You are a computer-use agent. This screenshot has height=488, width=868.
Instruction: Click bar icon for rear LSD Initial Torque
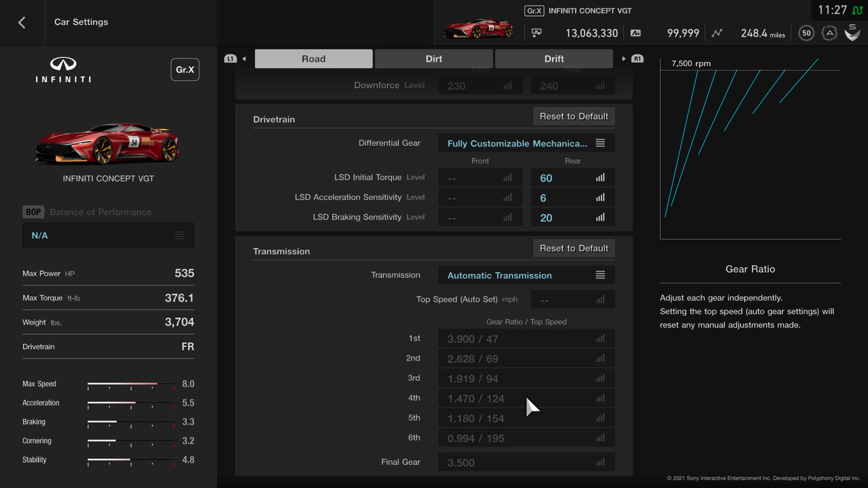600,178
